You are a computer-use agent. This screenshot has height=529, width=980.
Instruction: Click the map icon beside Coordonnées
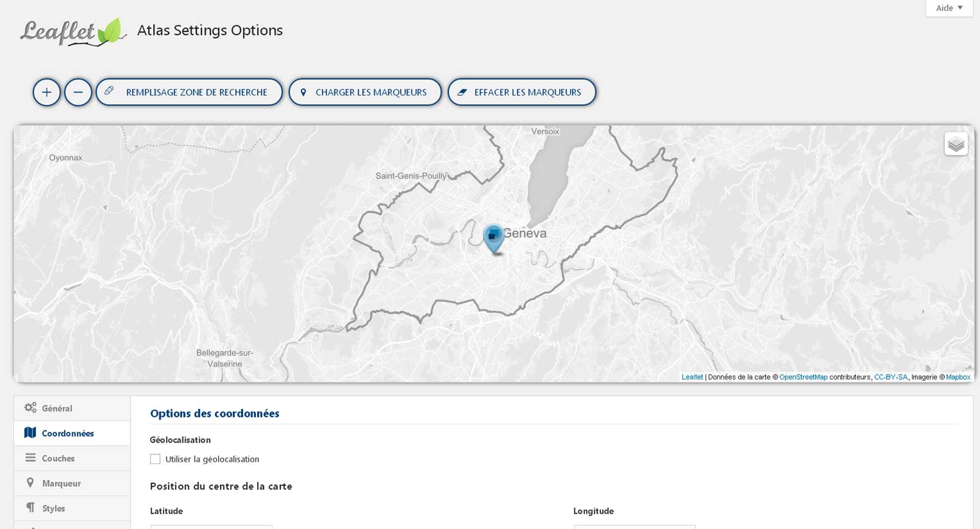pos(30,433)
